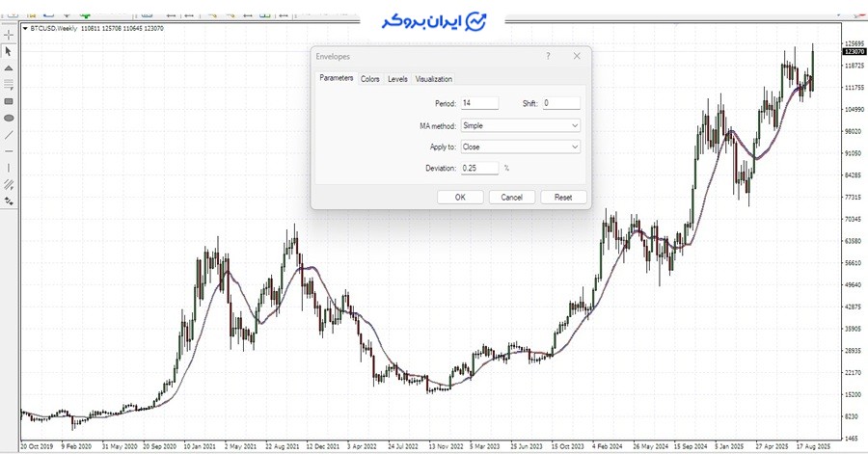Choose the equidistant channel tool
The width and height of the screenshot is (868, 454).
[x=9, y=184]
